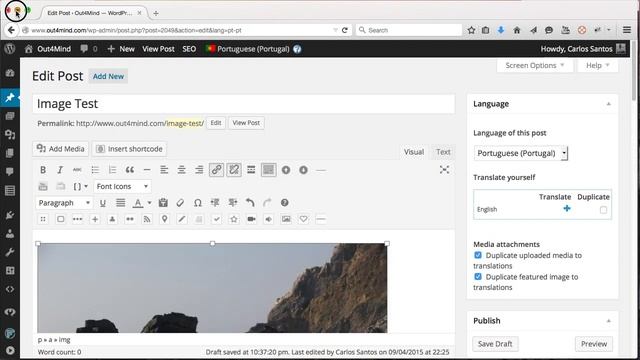Undo last edit
Screen dimensions: 640x360
tap(250, 203)
